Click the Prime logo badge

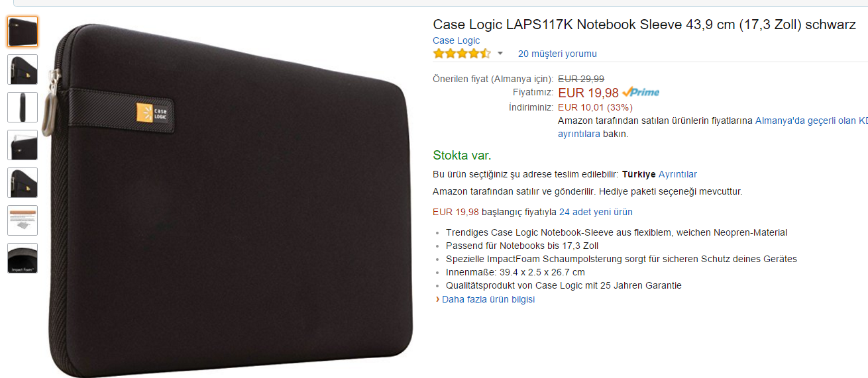click(641, 93)
